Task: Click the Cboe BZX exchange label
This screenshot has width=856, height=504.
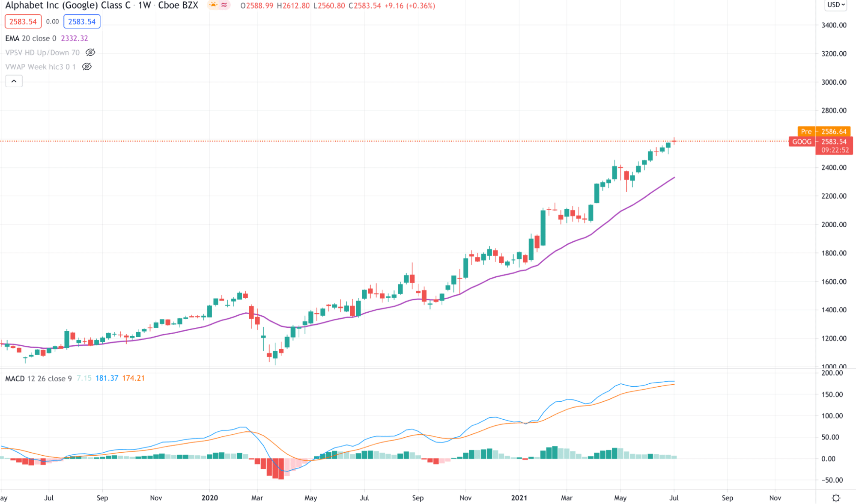Action: click(178, 6)
